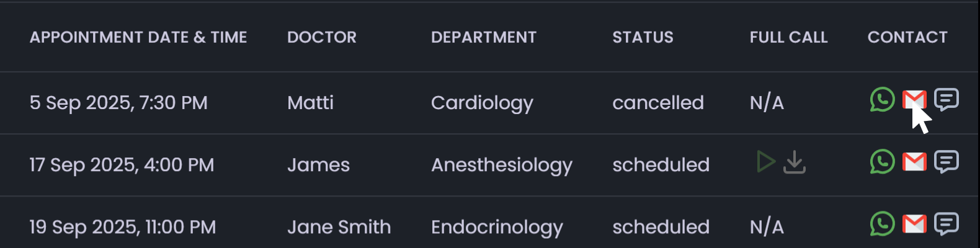The width and height of the screenshot is (980, 248).
Task: Sort by Appointment Date & Time header
Action: click(x=138, y=37)
